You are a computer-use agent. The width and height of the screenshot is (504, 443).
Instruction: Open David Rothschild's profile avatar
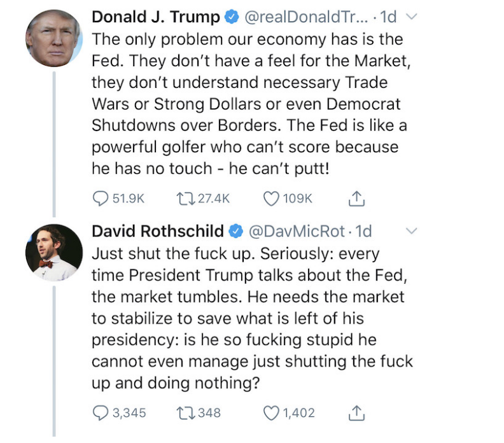(54, 253)
